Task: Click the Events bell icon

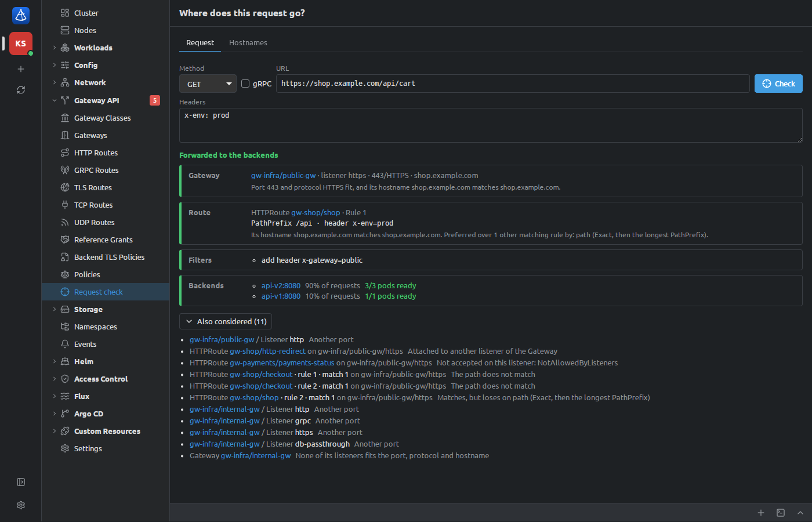Action: pyautogui.click(x=65, y=344)
